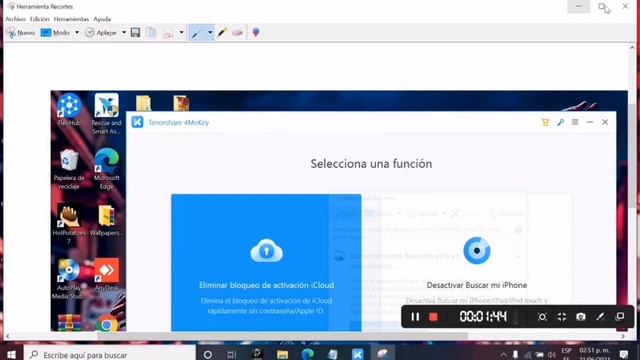Open Task View on the taskbar

pos(232,355)
